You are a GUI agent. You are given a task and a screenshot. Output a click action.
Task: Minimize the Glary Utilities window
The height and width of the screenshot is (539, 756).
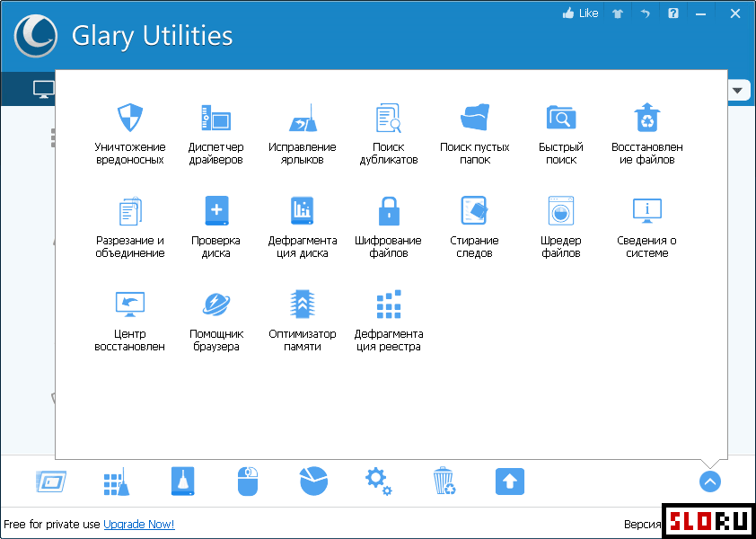pos(700,14)
